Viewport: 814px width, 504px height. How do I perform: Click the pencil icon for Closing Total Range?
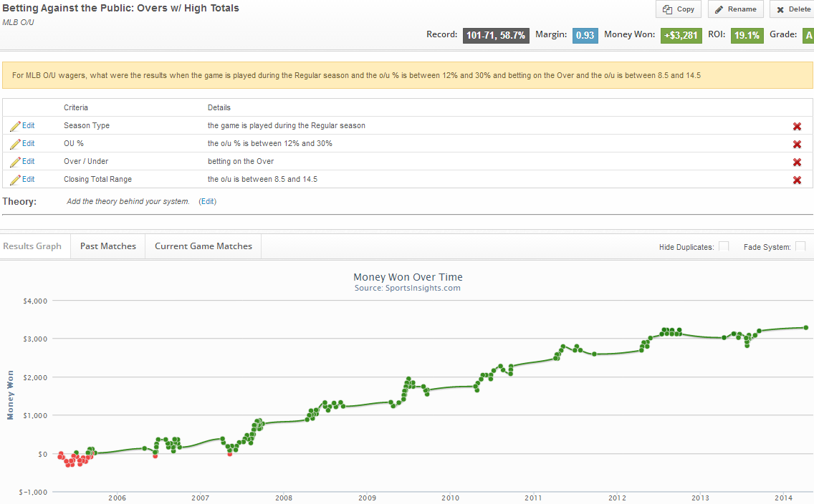[x=15, y=180]
